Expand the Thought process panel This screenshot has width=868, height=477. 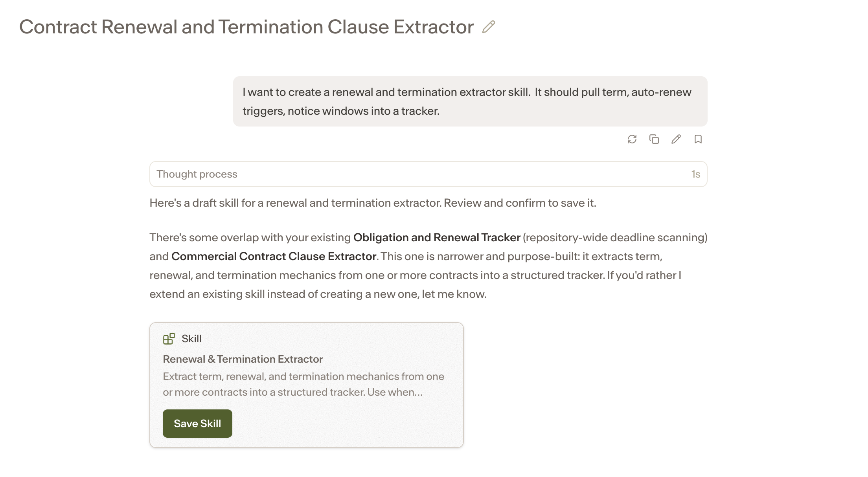[428, 174]
